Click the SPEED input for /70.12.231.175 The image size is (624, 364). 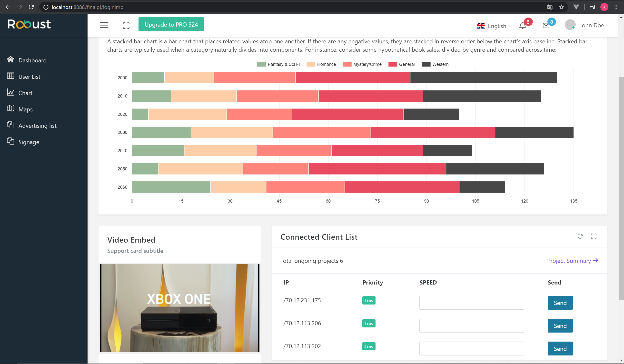[471, 303]
